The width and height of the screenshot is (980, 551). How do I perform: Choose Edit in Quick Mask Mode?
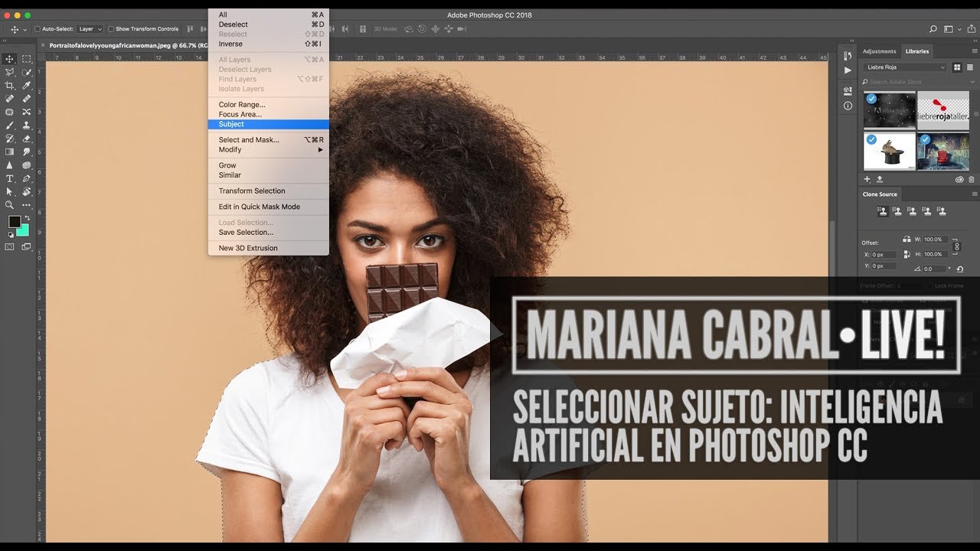[x=269, y=207]
